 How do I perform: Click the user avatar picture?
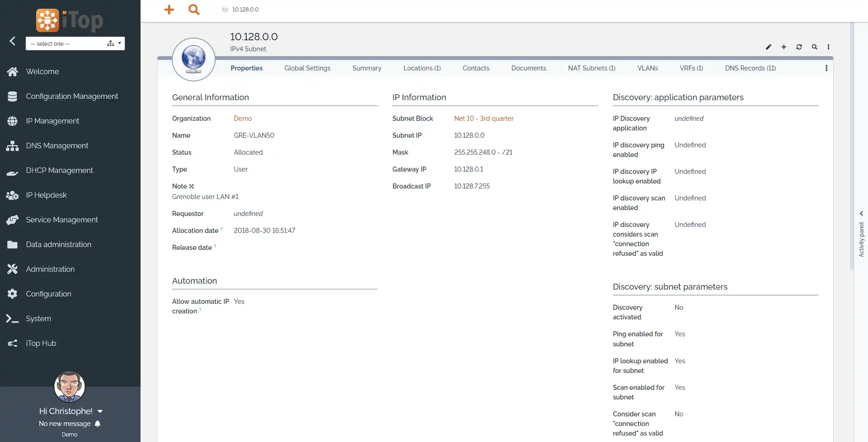(70, 387)
